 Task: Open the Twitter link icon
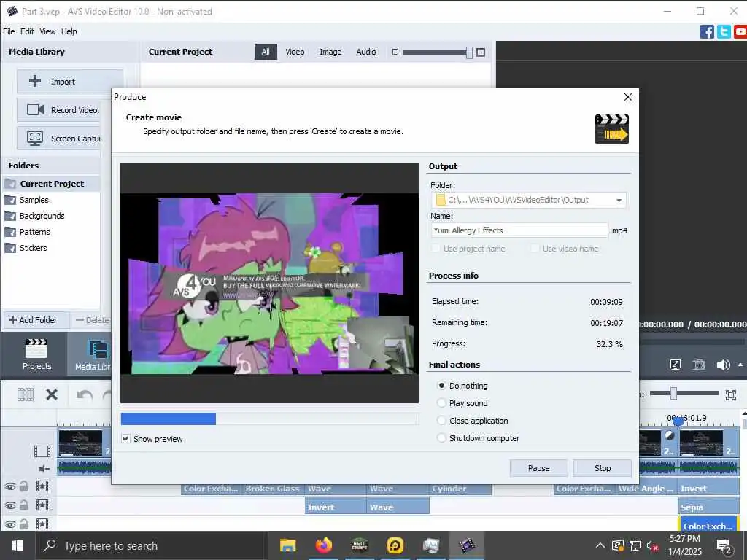[x=724, y=32]
